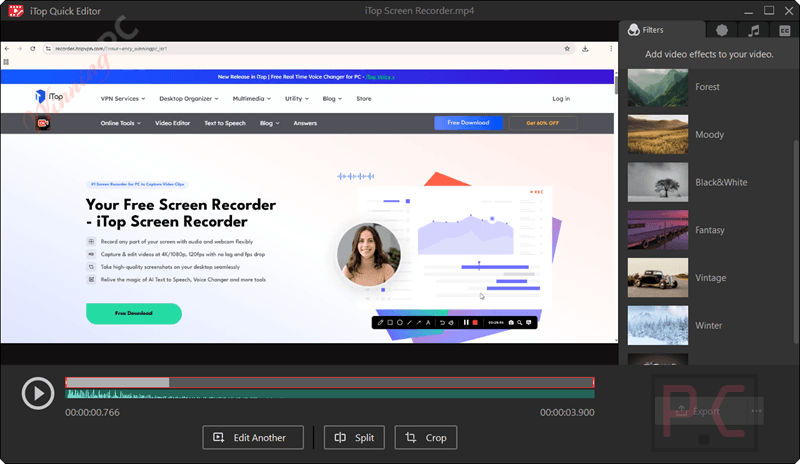Click the Split button
The width and height of the screenshot is (800, 464).
coord(354,437)
